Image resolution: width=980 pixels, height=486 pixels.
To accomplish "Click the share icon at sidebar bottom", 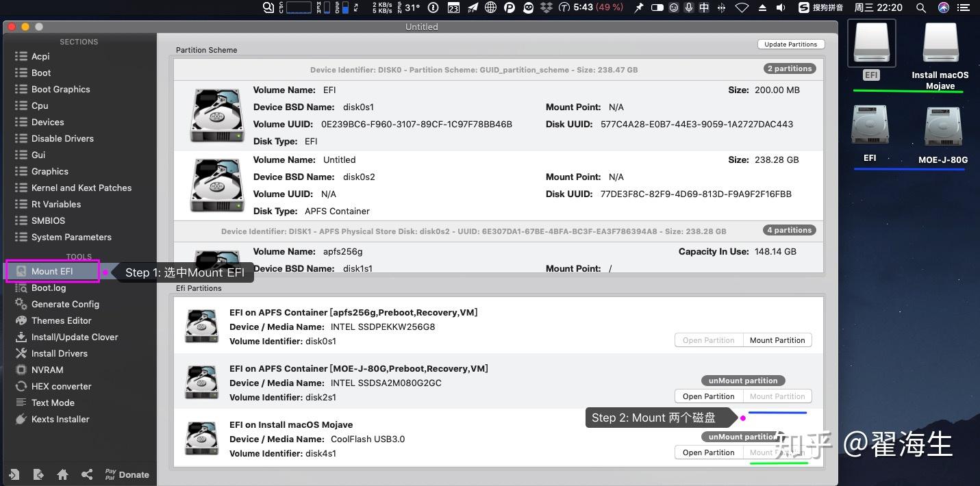I will pyautogui.click(x=86, y=474).
